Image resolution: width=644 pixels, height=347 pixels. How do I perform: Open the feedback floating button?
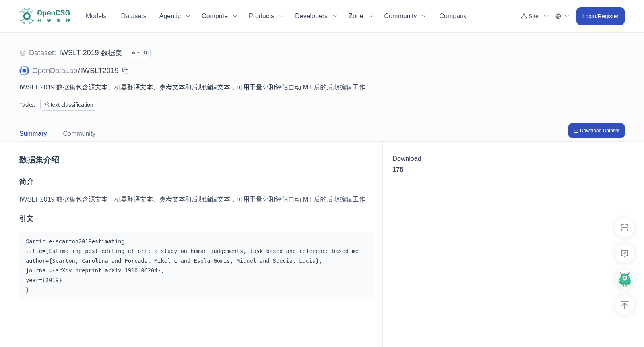[x=625, y=253]
